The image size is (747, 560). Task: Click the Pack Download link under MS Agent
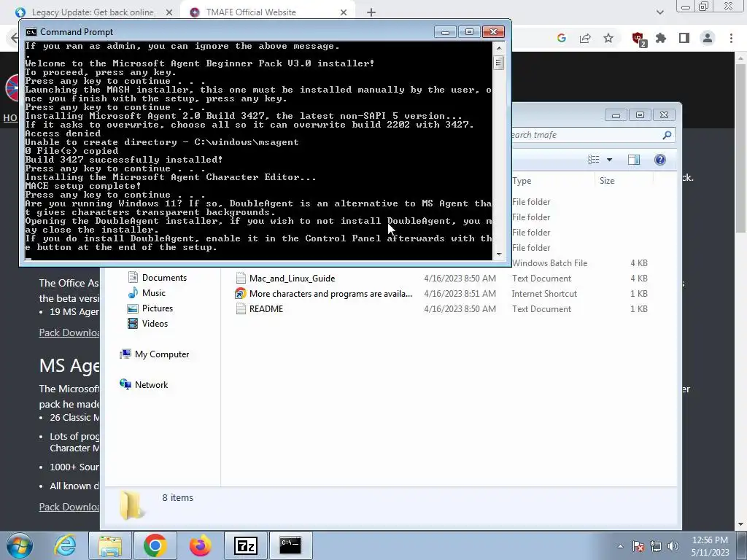[69, 507]
